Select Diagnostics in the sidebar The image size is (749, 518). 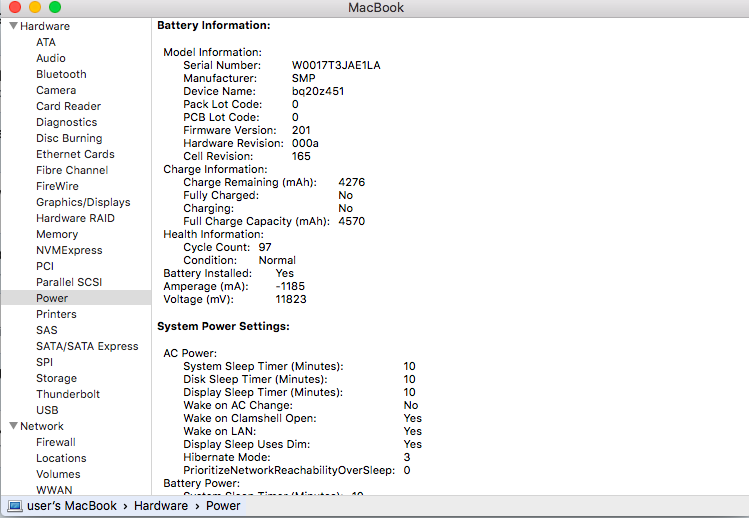pyautogui.click(x=66, y=122)
